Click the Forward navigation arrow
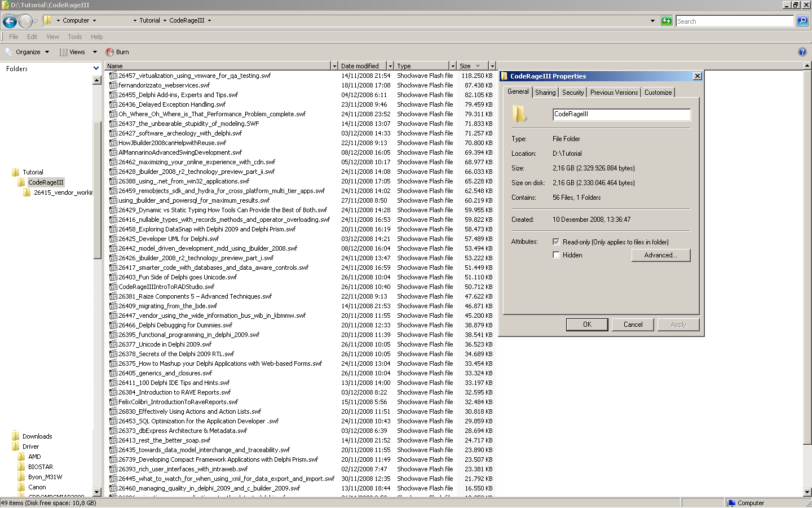The image size is (812, 508). 25,21
